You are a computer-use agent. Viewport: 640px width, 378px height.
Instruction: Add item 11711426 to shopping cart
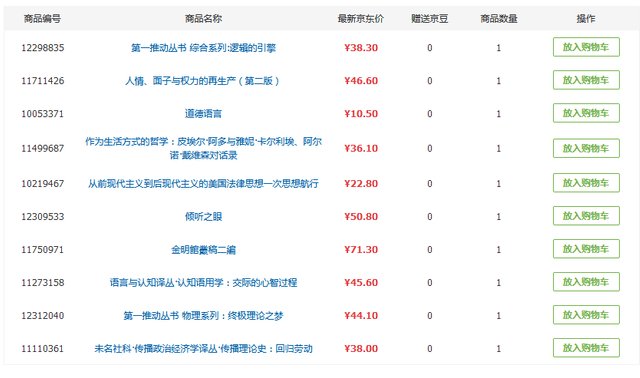(x=586, y=80)
